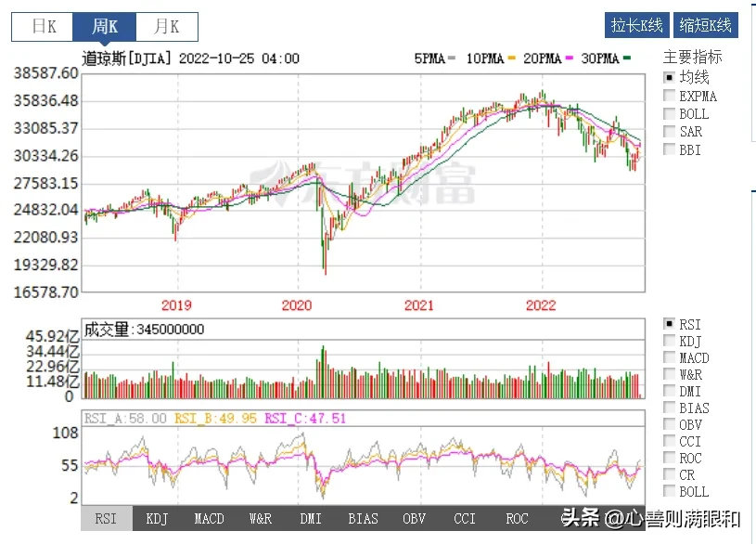This screenshot has width=756, height=544.
Task: Click the RSI_C:47.51 value
Action: [x=305, y=418]
